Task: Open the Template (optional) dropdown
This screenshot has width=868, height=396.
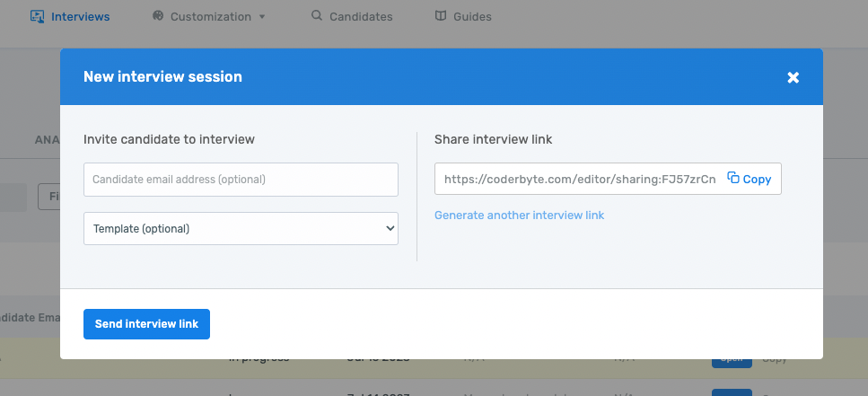Action: (241, 228)
